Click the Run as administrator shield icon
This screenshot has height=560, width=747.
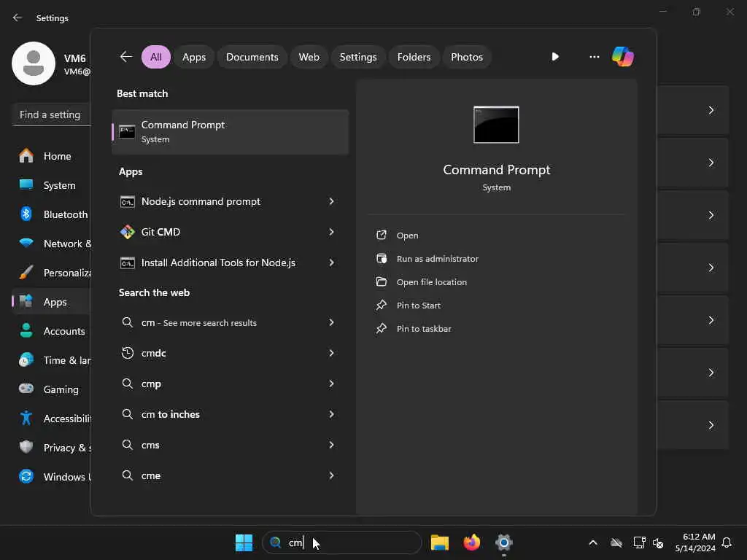point(381,258)
